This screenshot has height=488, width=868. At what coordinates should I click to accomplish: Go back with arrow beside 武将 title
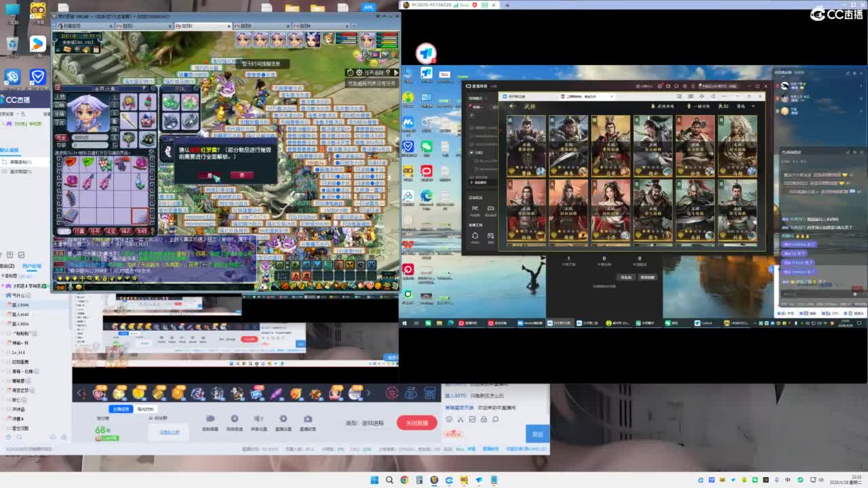pyautogui.click(x=513, y=106)
